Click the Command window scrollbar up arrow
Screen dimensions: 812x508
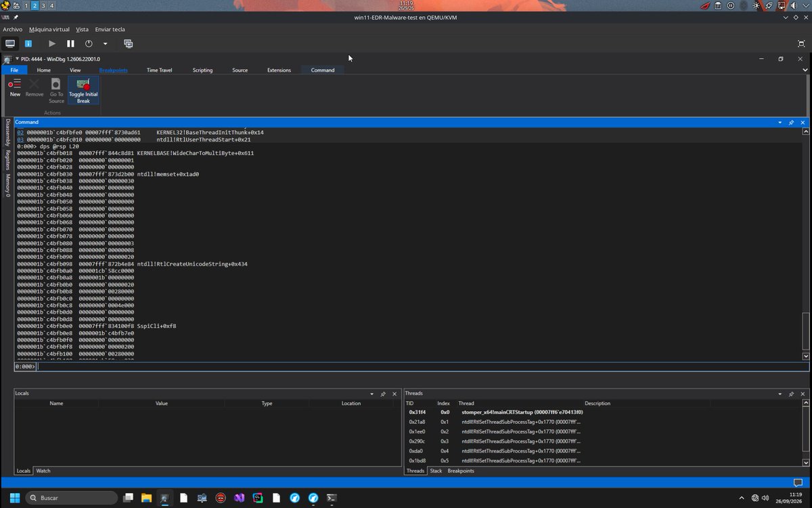coord(805,131)
